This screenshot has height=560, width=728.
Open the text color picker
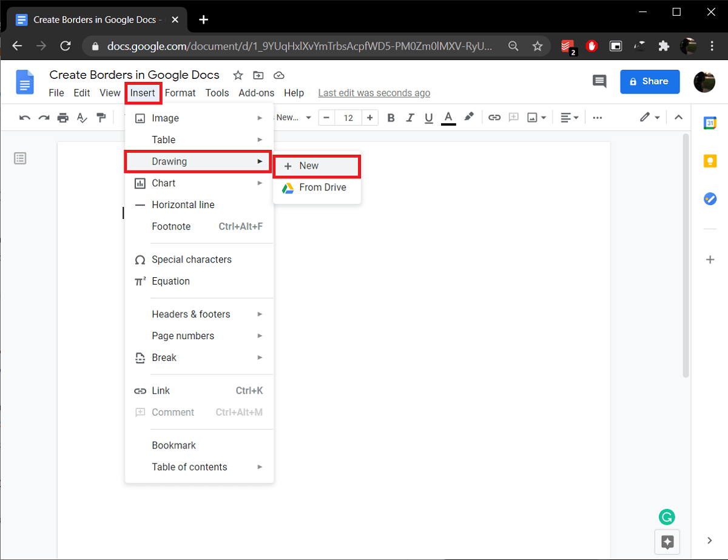448,117
